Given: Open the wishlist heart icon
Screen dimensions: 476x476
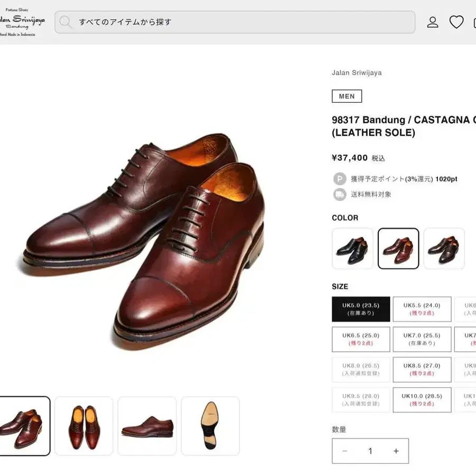Looking at the screenshot, I should pyautogui.click(x=456, y=22).
